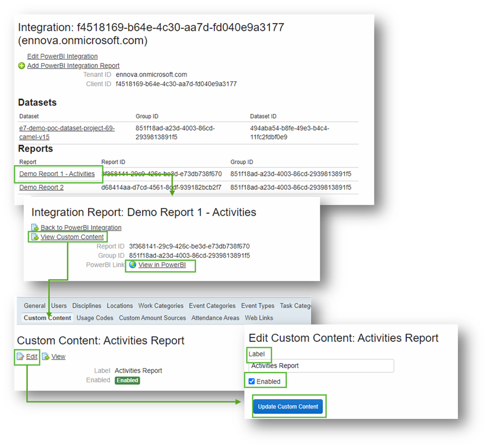This screenshot has width=487, height=448.
Task: Click the globe icon next to View in PowerBI
Action: click(x=133, y=265)
